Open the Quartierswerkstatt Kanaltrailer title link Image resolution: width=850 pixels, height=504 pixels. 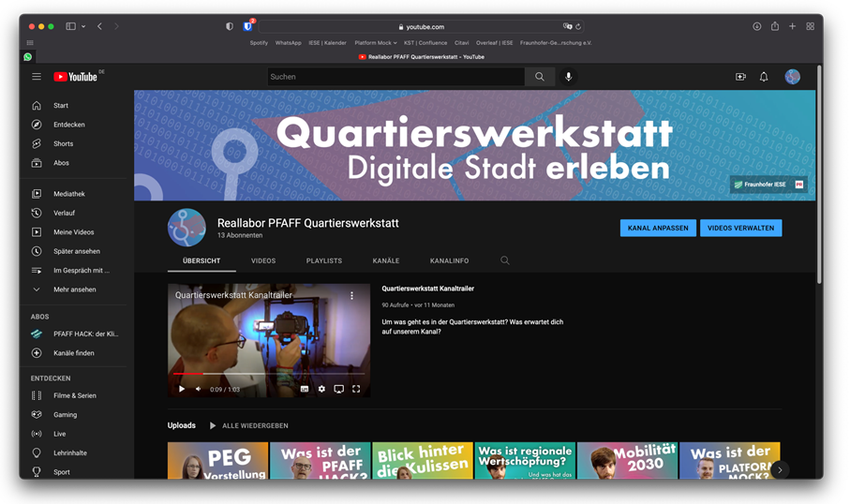click(x=427, y=289)
